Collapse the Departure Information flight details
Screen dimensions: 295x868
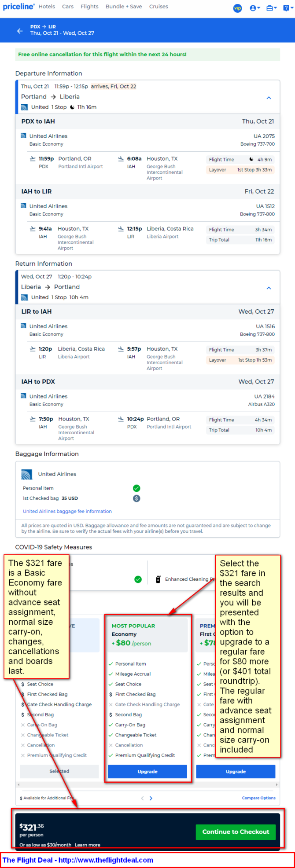(269, 98)
